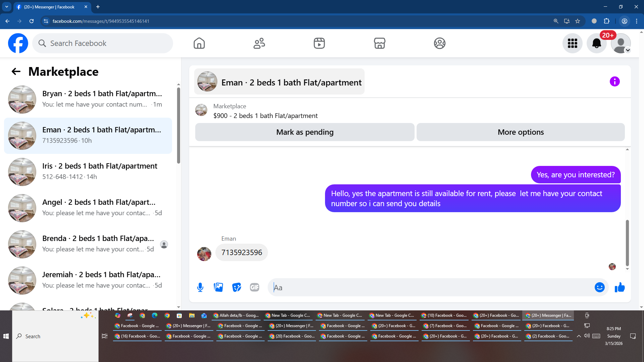Open the Notifications bell
The image size is (644, 362).
596,43
